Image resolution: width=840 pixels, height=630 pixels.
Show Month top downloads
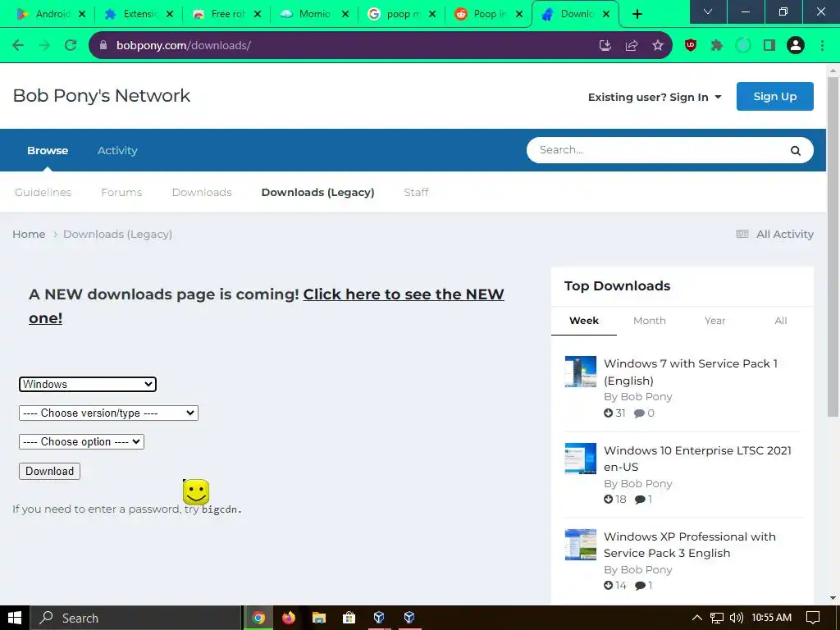[x=650, y=321]
